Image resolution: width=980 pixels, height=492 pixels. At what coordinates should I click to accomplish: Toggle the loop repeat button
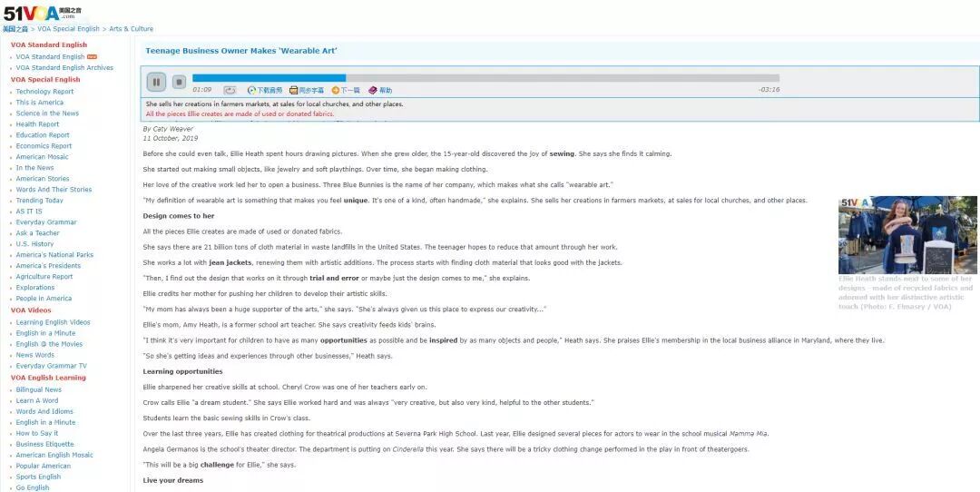pos(230,91)
